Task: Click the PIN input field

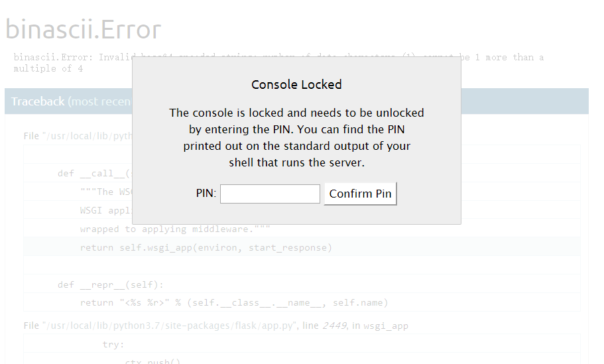Action: click(270, 194)
